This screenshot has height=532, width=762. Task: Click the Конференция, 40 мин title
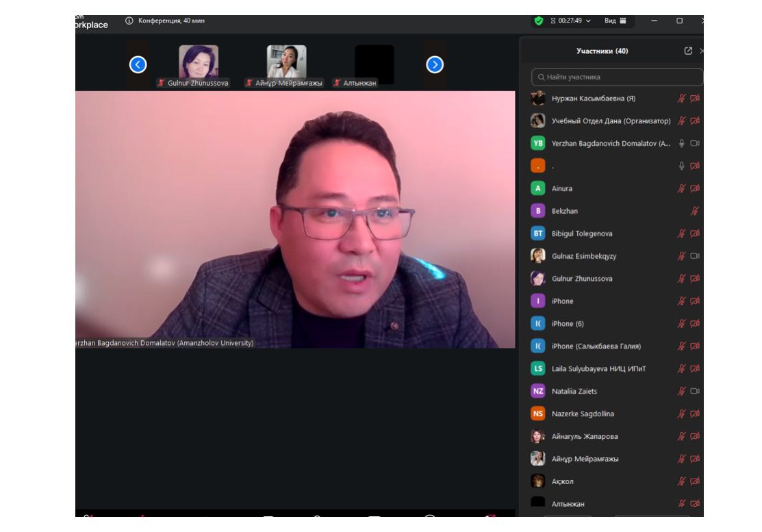tap(171, 21)
